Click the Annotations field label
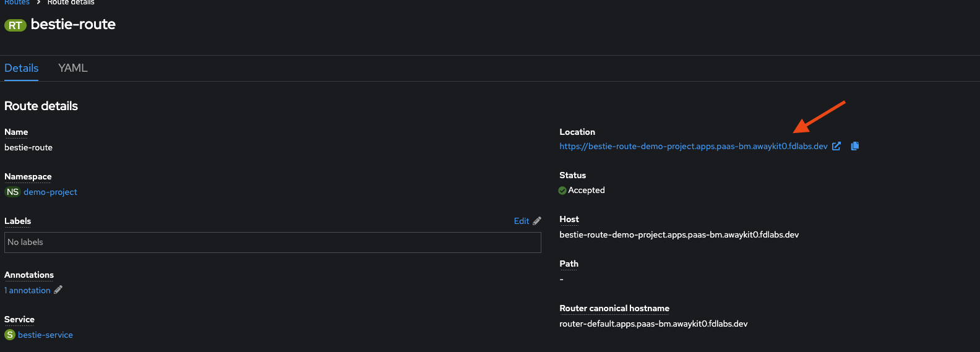Image resolution: width=980 pixels, height=352 pixels. pyautogui.click(x=29, y=275)
